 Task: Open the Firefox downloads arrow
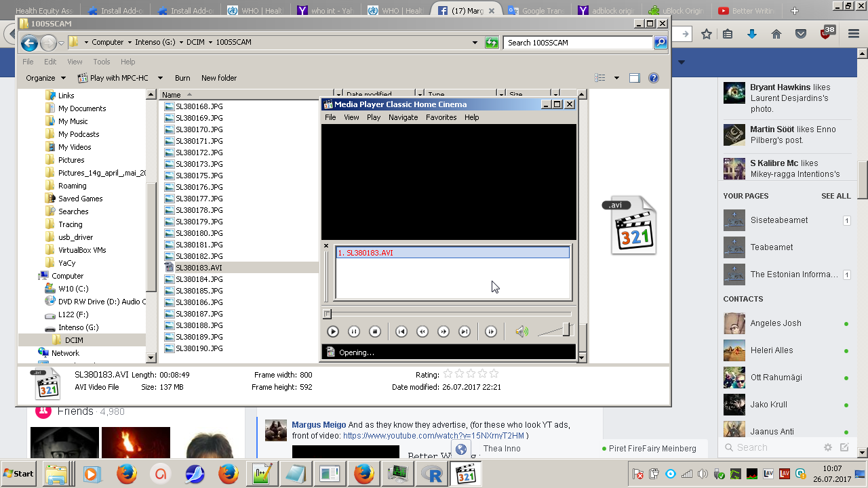coord(752,34)
